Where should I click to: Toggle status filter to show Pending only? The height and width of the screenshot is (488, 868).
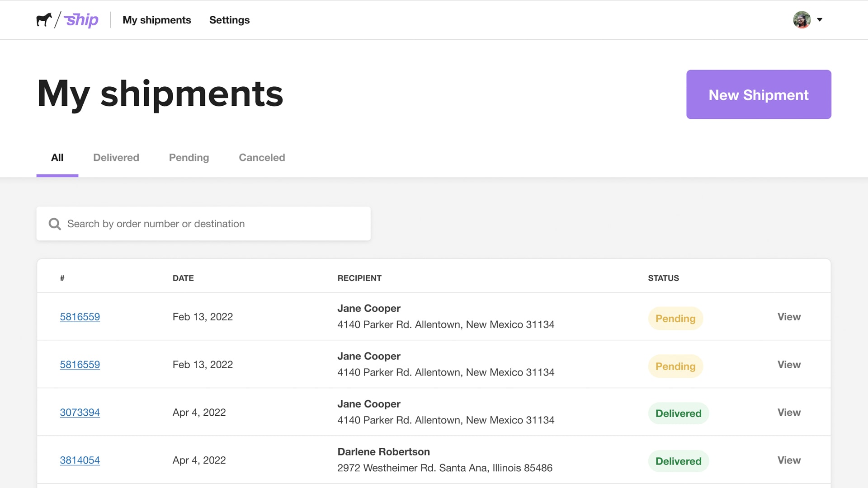[189, 157]
